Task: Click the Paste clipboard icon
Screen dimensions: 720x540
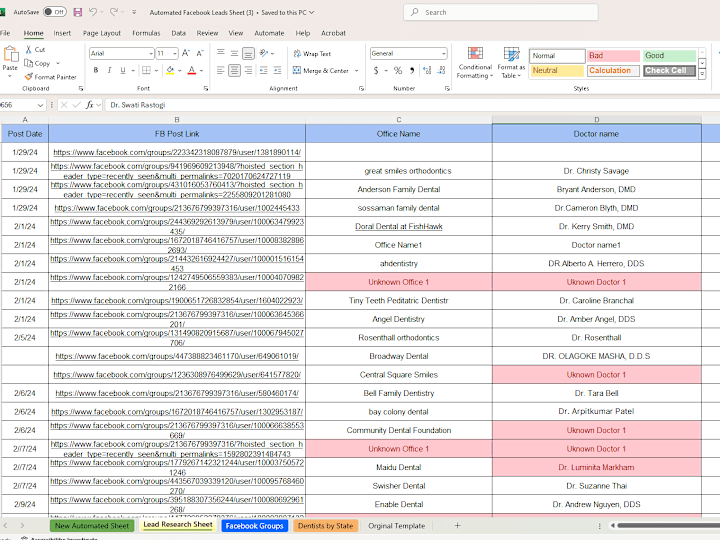Action: pos(10,54)
